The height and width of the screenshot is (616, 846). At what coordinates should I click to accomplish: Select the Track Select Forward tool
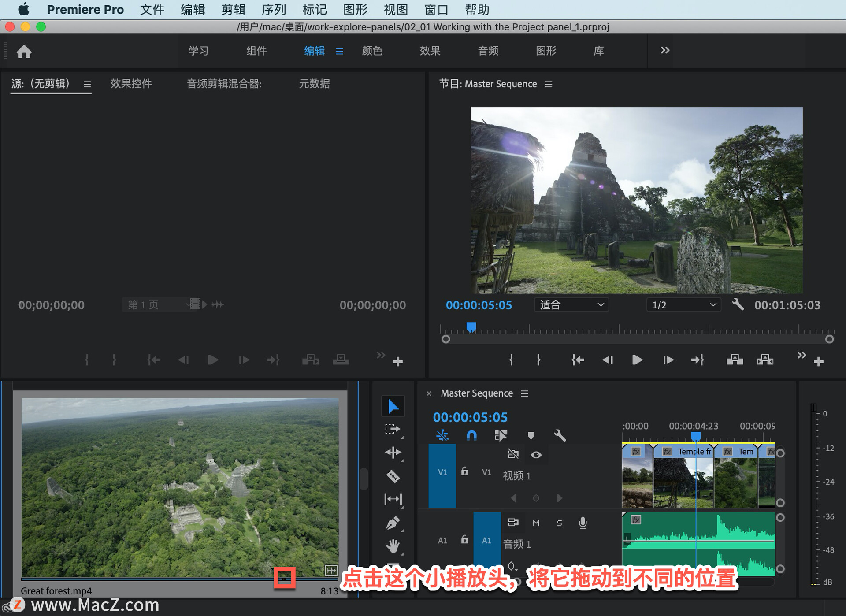(393, 429)
